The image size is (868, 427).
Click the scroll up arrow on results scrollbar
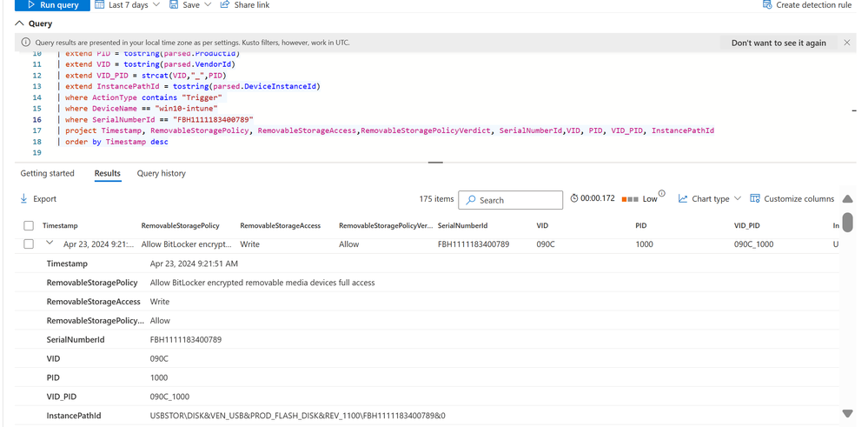847,199
